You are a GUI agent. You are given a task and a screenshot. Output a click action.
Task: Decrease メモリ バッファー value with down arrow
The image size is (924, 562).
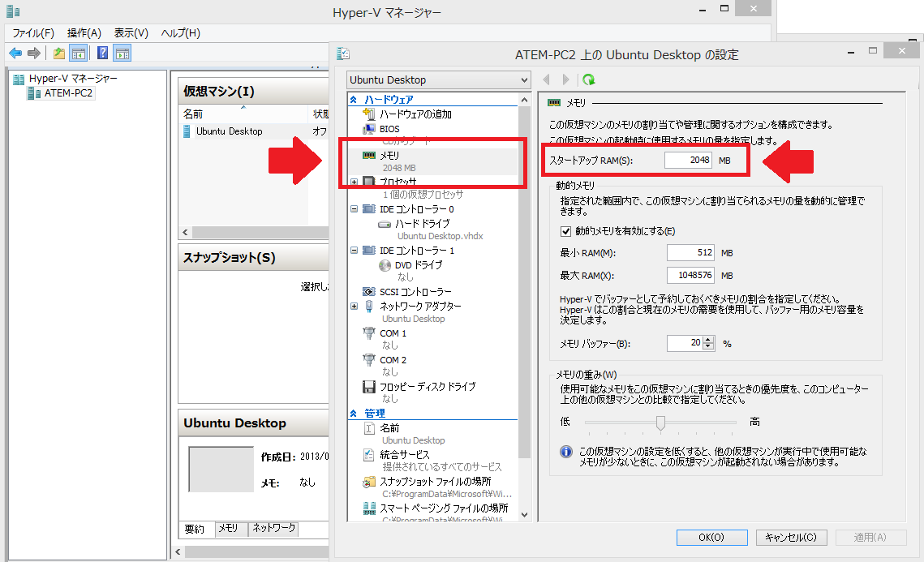[708, 346]
